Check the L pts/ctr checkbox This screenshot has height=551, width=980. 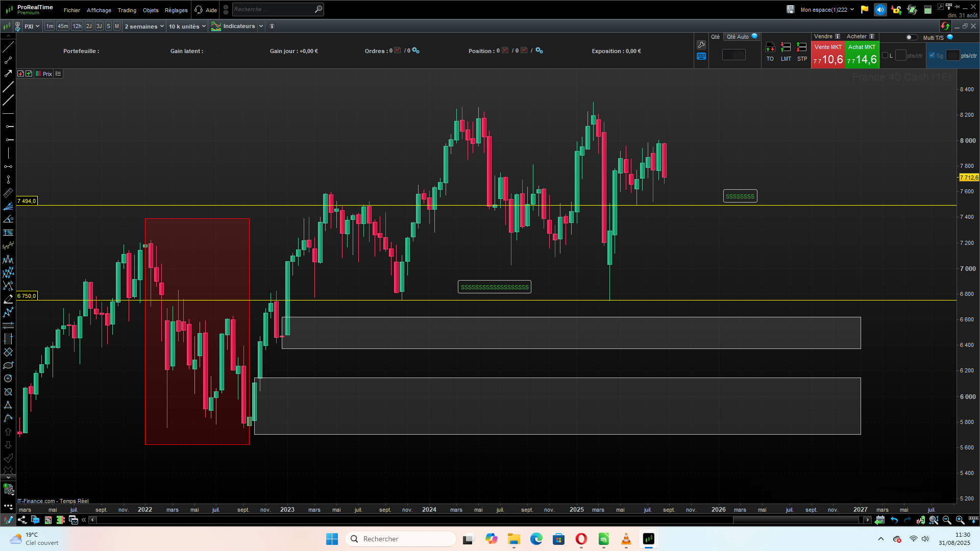(x=885, y=56)
